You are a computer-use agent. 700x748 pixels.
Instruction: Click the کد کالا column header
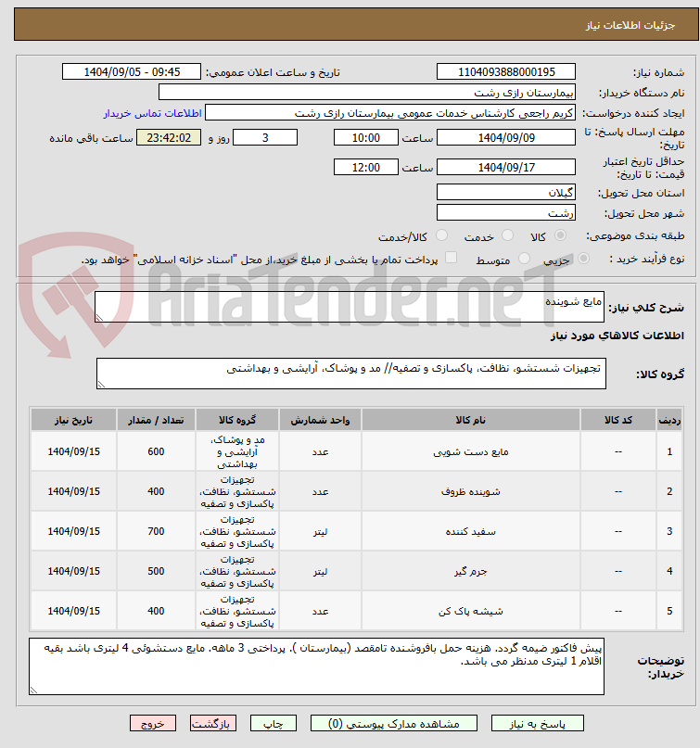[617, 420]
